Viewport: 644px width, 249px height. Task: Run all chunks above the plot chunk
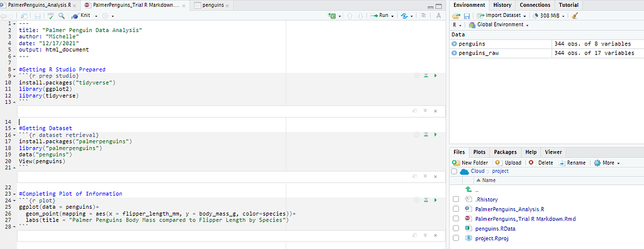tap(426, 200)
